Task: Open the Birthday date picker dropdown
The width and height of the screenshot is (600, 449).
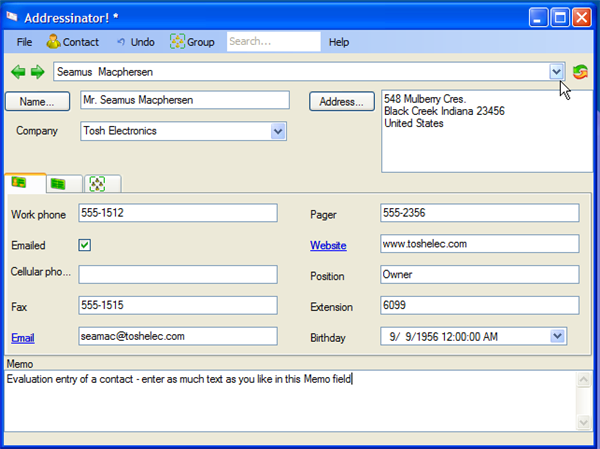Action: pyautogui.click(x=558, y=337)
